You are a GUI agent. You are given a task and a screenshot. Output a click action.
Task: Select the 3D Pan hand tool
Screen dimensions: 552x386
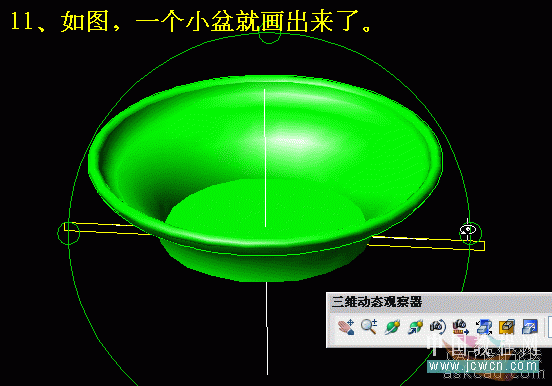tap(346, 327)
